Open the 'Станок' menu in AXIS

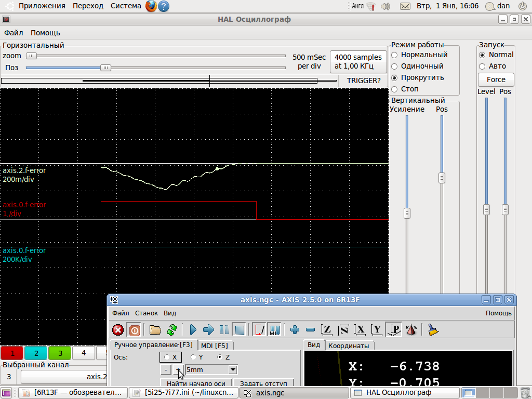(x=147, y=313)
